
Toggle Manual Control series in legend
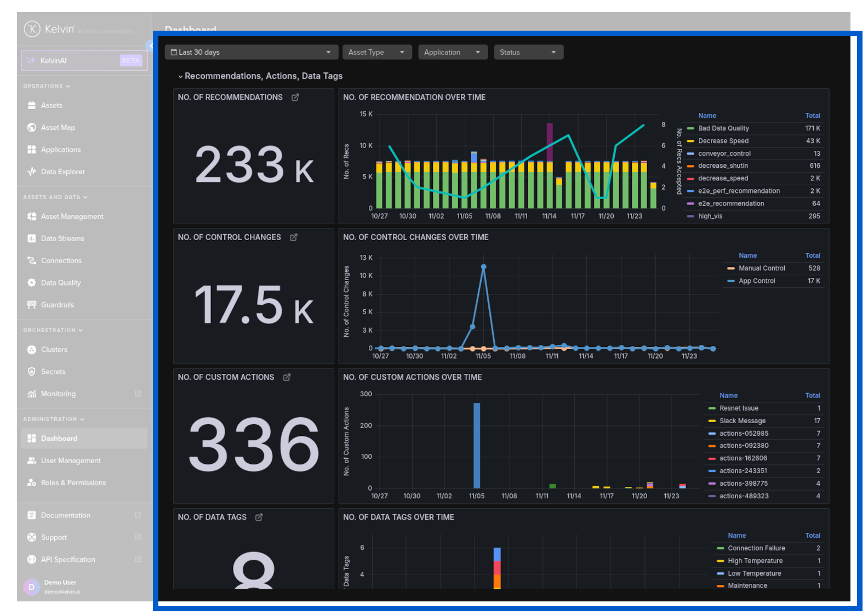[x=761, y=268]
